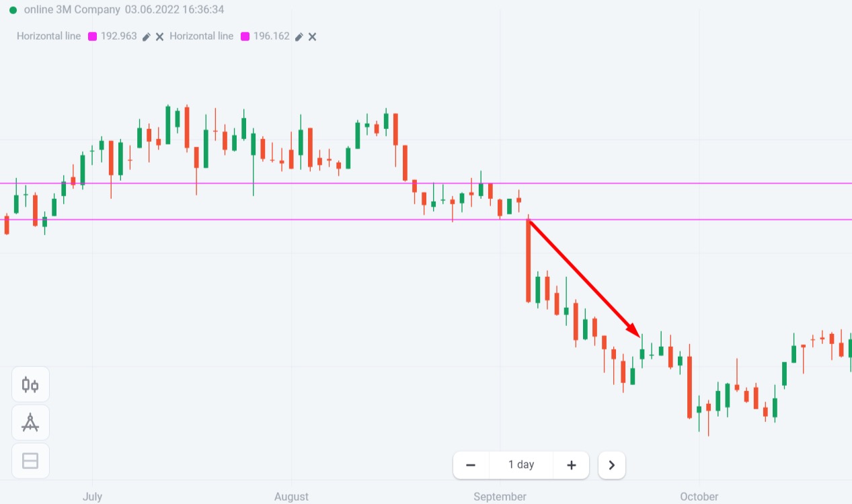Screen dimensions: 852x504
Task: Delete the 196.162 horizontal line
Action: click(x=313, y=36)
